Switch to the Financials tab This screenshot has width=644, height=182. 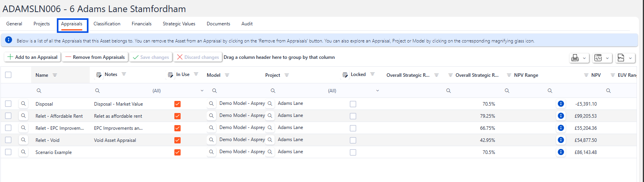click(x=142, y=24)
